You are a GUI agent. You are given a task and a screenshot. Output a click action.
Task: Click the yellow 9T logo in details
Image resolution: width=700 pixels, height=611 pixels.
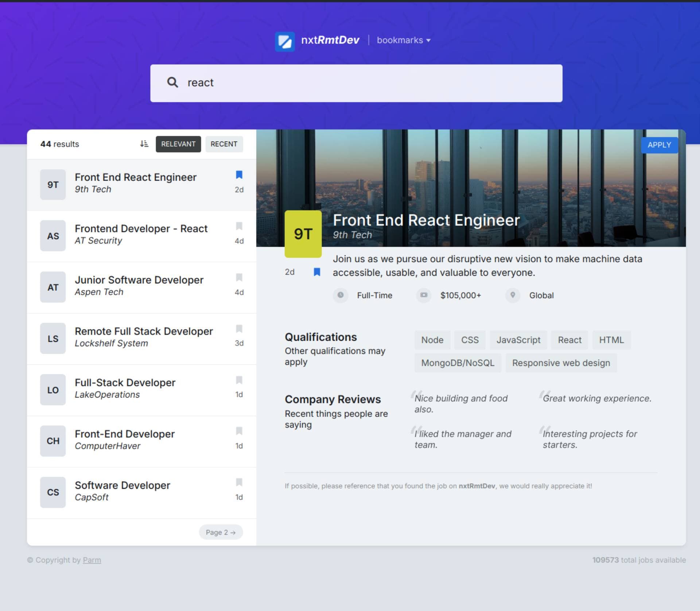(303, 234)
